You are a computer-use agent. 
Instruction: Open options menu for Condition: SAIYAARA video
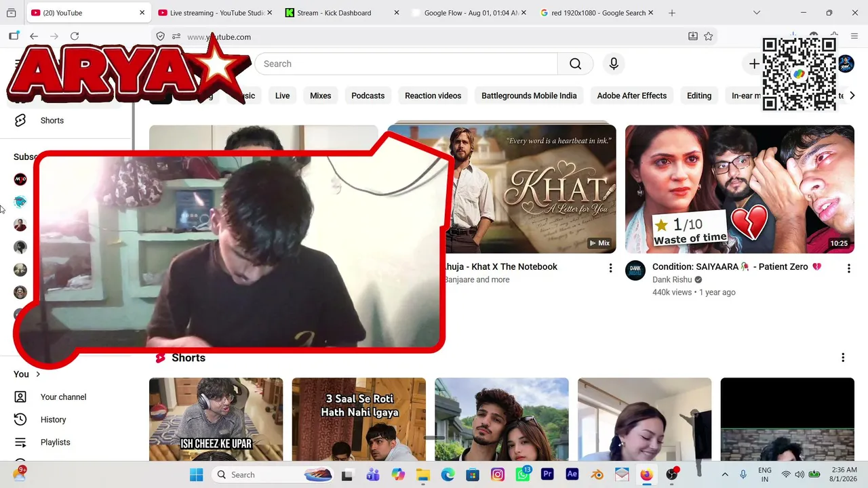pyautogui.click(x=848, y=268)
